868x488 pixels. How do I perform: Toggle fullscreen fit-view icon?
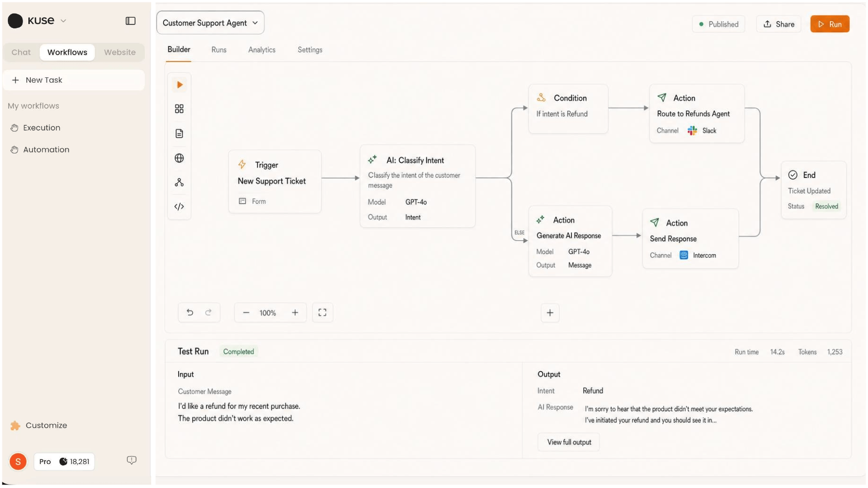click(x=322, y=312)
